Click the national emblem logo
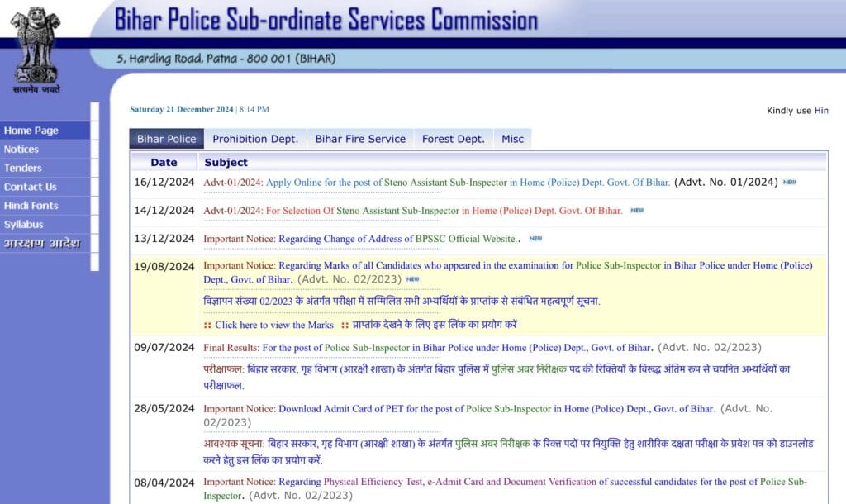846x504 pixels. tap(36, 50)
